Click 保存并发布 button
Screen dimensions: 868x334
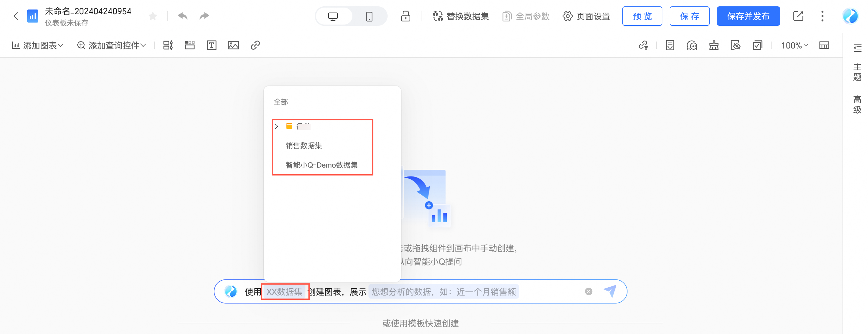[748, 16]
